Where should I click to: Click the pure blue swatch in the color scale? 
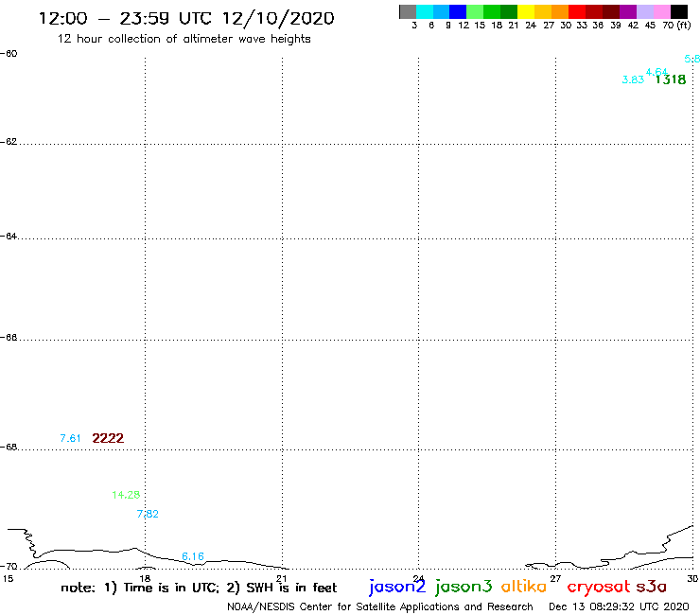[x=458, y=11]
